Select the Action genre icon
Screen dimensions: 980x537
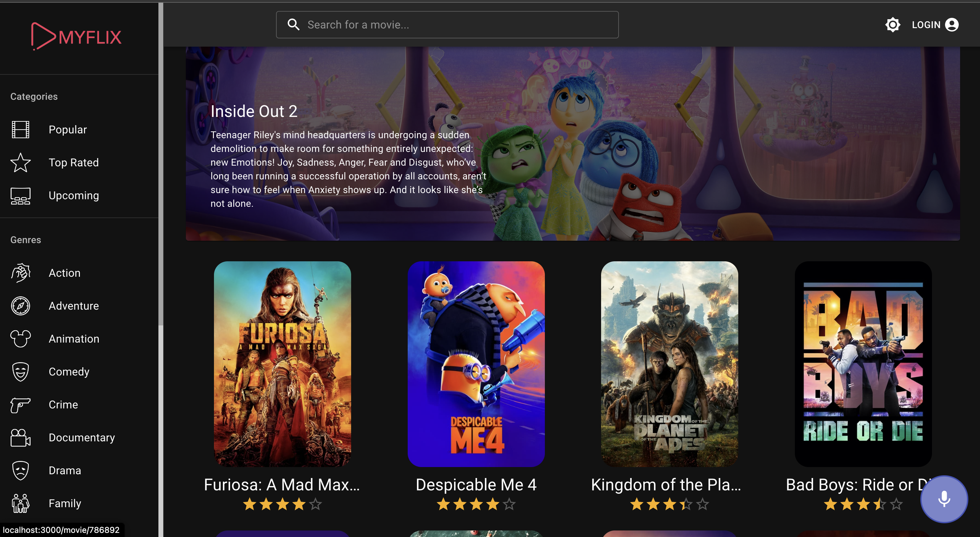click(x=21, y=272)
